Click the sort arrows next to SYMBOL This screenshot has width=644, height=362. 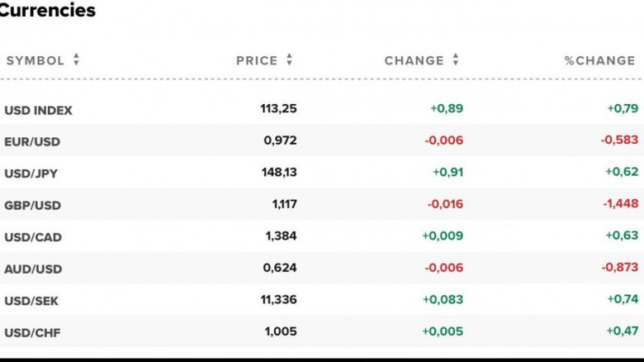[x=76, y=60]
